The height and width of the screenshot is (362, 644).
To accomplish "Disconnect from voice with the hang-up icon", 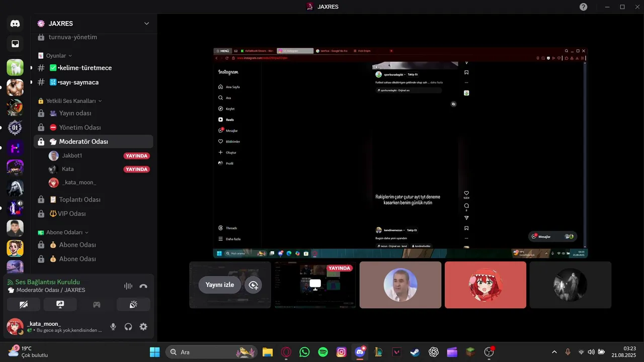I will pos(143,286).
